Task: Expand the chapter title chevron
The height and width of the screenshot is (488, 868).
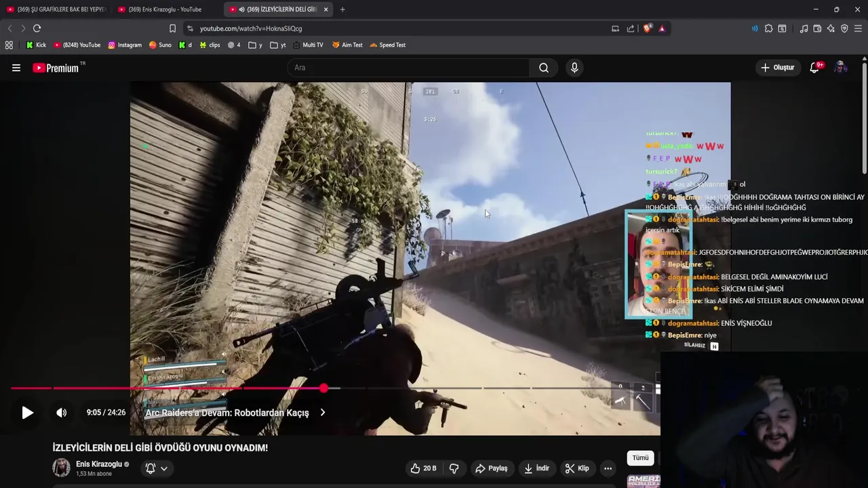Action: [323, 412]
